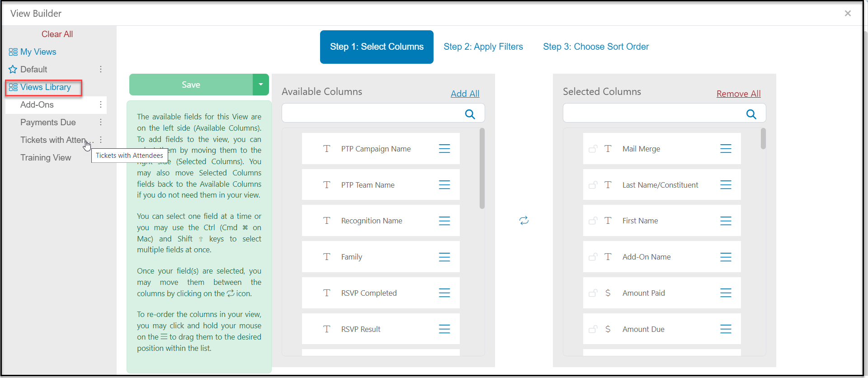Click the drag handle for RSVP Completed
This screenshot has height=378, width=868.
pos(444,293)
